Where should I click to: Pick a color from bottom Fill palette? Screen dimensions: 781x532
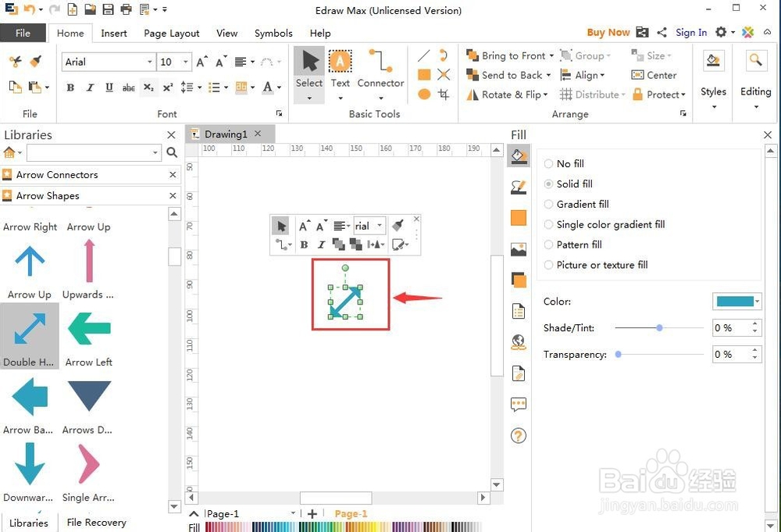[343, 527]
